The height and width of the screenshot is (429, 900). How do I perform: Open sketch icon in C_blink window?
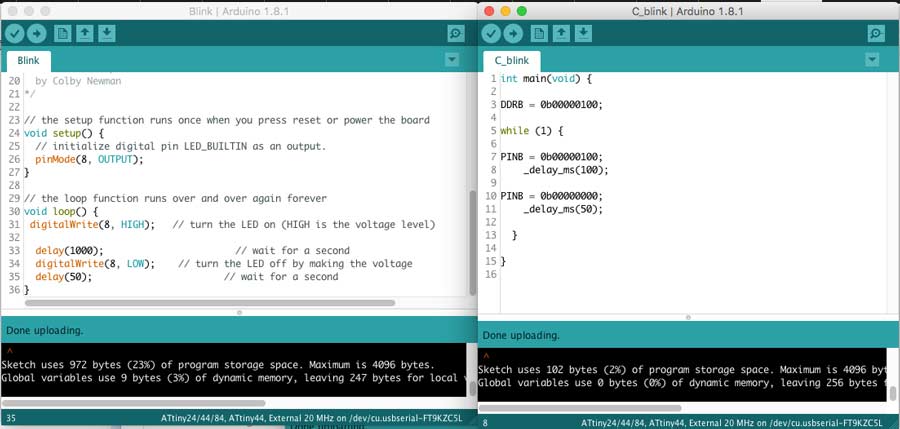coord(561,34)
